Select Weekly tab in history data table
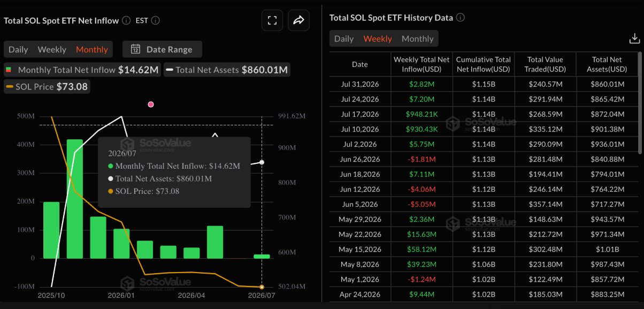 tap(378, 39)
